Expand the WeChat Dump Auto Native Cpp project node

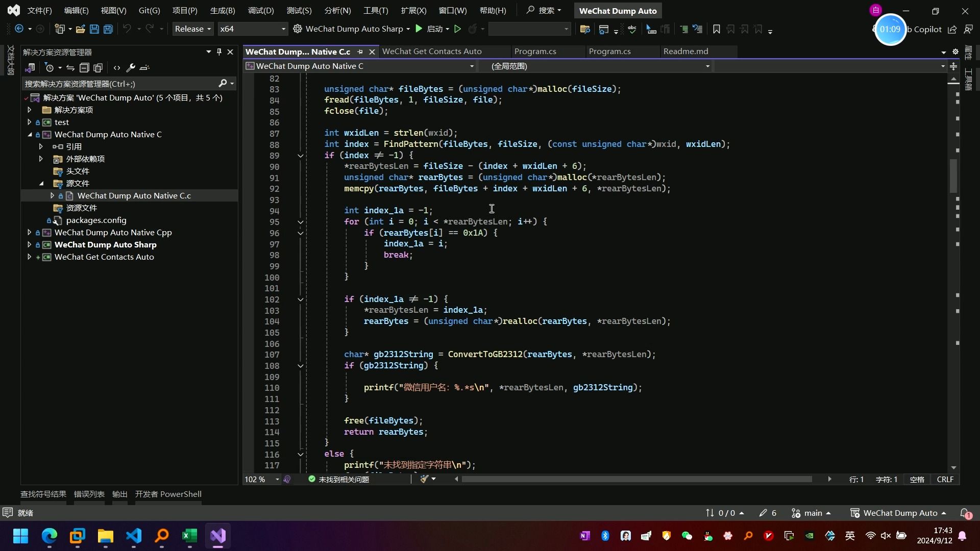click(29, 233)
